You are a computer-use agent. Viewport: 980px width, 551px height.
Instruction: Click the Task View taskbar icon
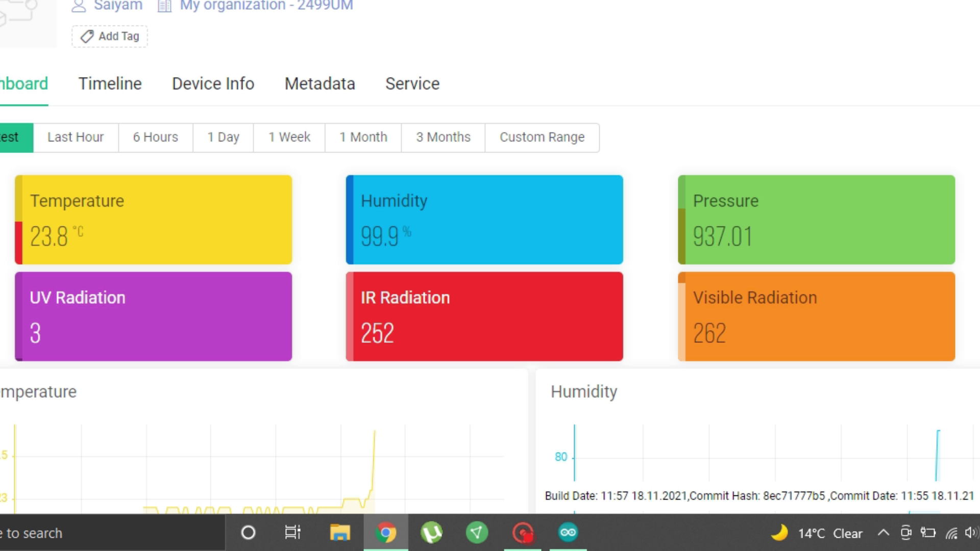click(x=292, y=533)
